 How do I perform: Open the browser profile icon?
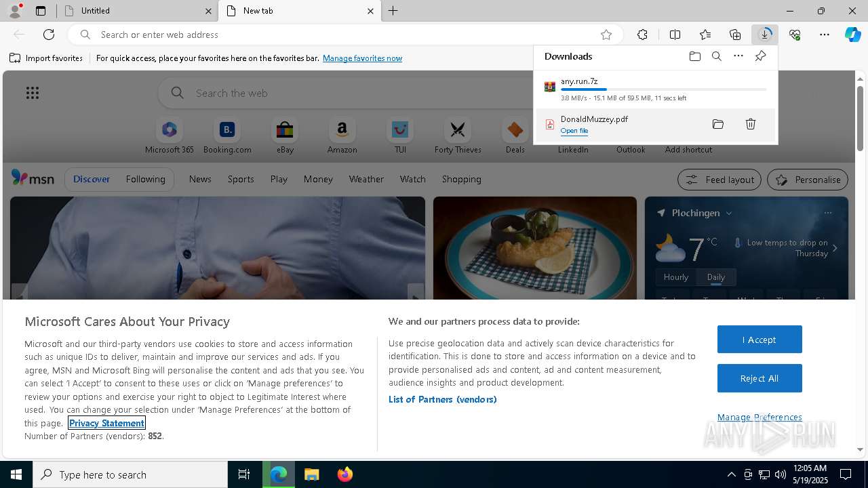click(x=14, y=11)
